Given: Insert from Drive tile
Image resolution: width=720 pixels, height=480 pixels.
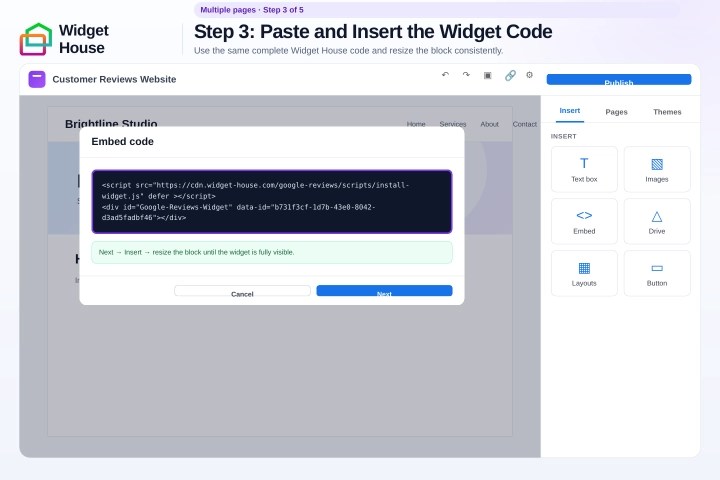Looking at the screenshot, I should pos(657,221).
